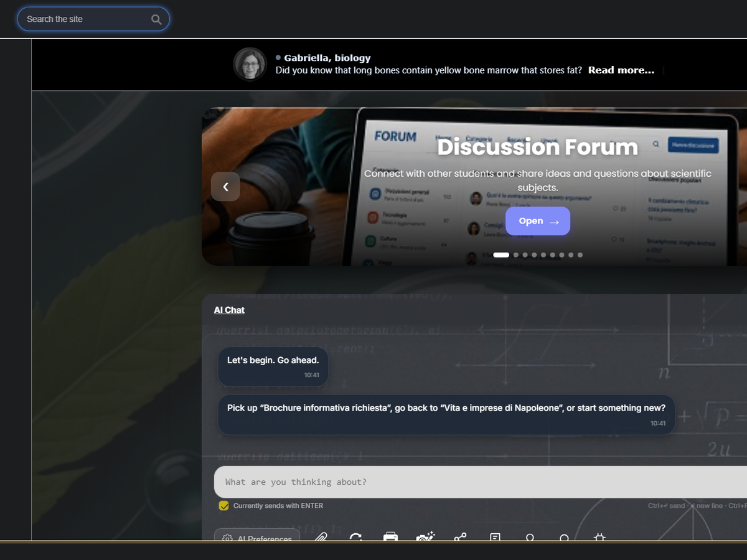Viewport: 747px width, 560px height.
Task: Print the chat using the printer icon
Action: (390, 537)
